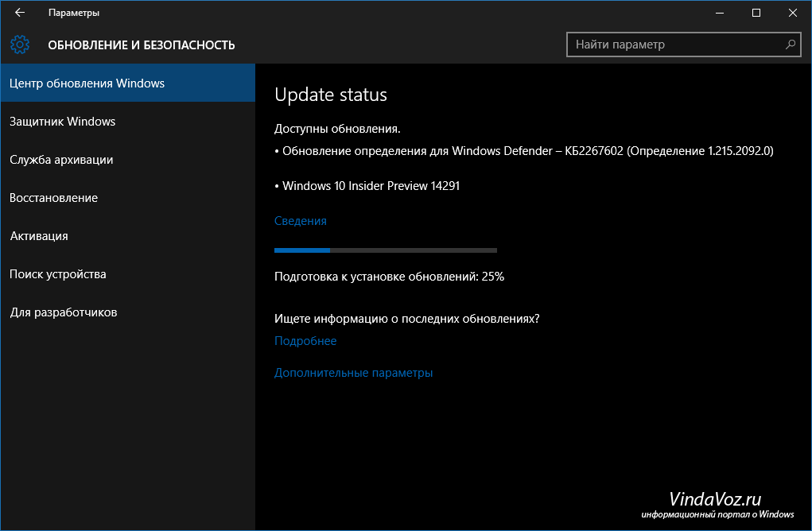Click "Ищете информацию о последних обновлениях?" text
The height and width of the screenshot is (531, 812).
tap(406, 319)
